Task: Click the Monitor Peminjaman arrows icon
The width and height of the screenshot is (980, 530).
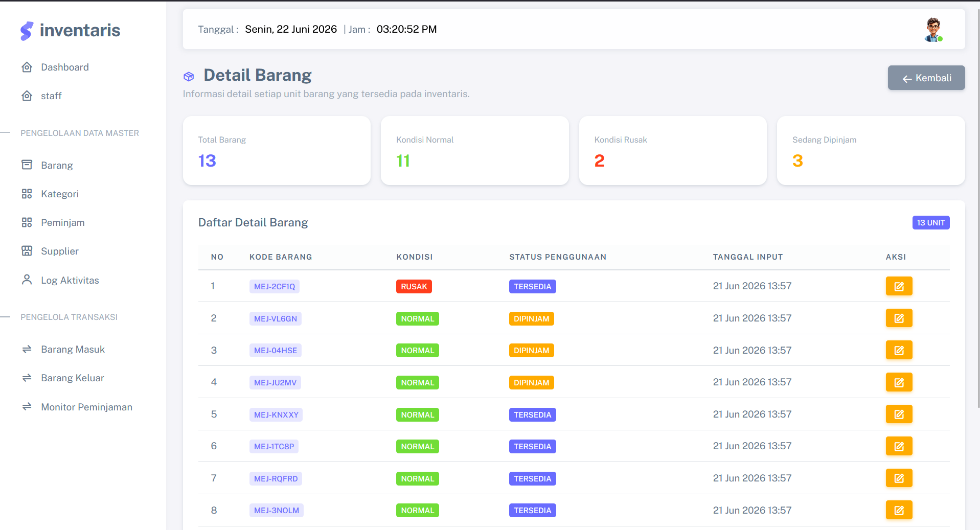Action: click(27, 406)
